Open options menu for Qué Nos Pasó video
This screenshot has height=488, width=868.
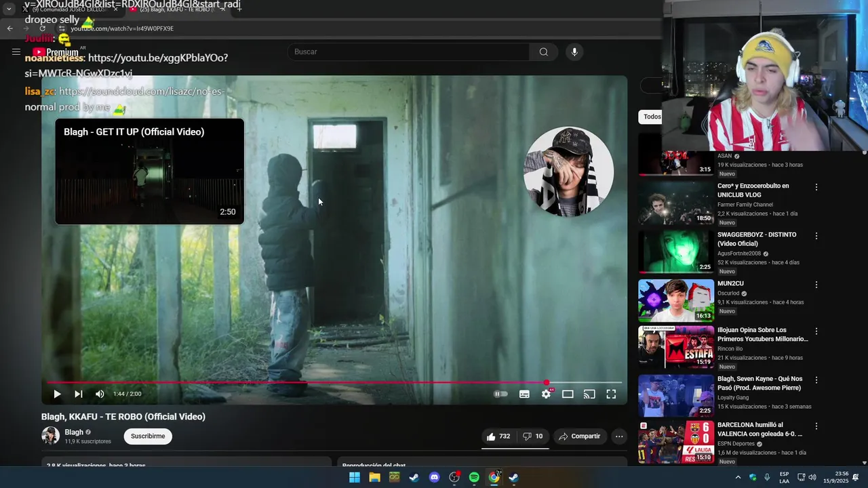[x=816, y=380]
